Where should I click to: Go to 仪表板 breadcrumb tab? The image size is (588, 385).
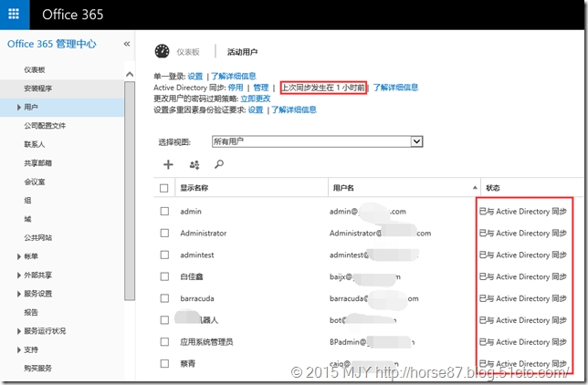point(188,52)
